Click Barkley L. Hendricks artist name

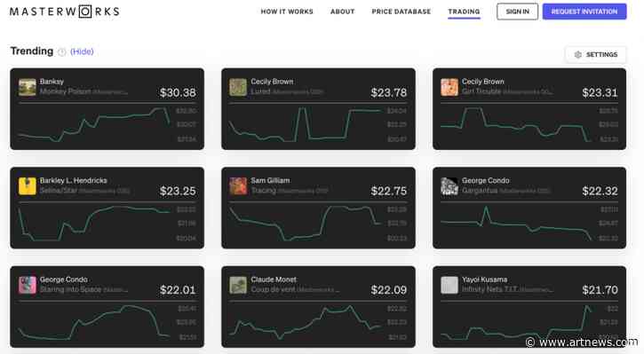point(74,180)
